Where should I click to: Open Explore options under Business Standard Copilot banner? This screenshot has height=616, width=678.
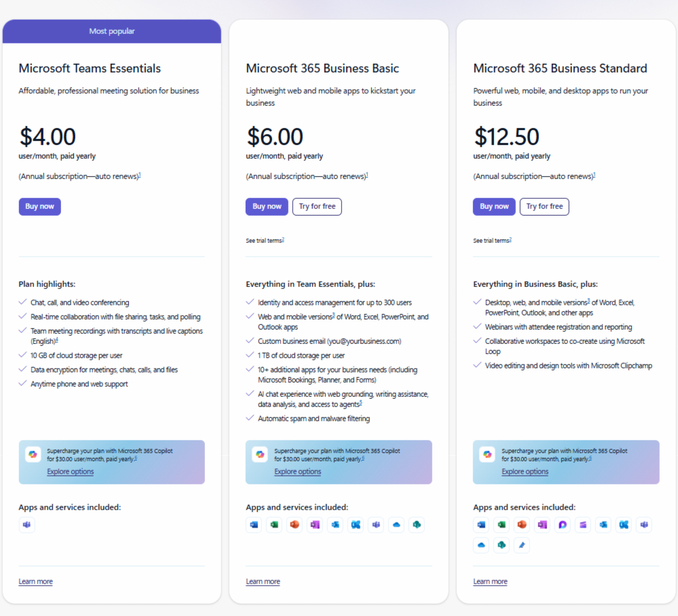coord(525,471)
